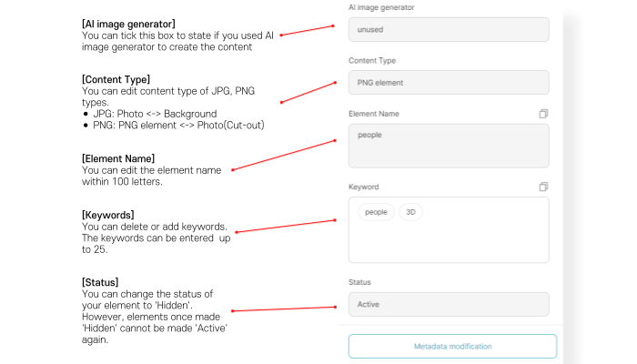Select the '3D' keyword tag
637x364 pixels.
tap(410, 212)
